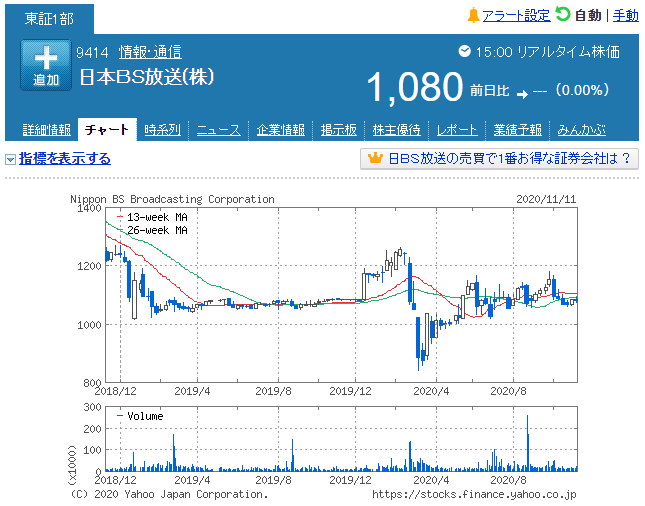Open the 時系列 tab
This screenshot has height=506, width=645.
(x=162, y=130)
